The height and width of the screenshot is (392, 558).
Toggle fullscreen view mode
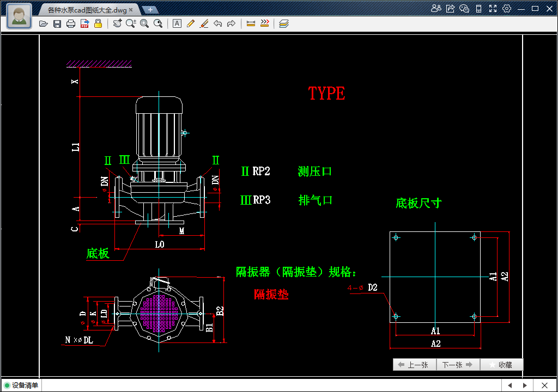point(493,9)
